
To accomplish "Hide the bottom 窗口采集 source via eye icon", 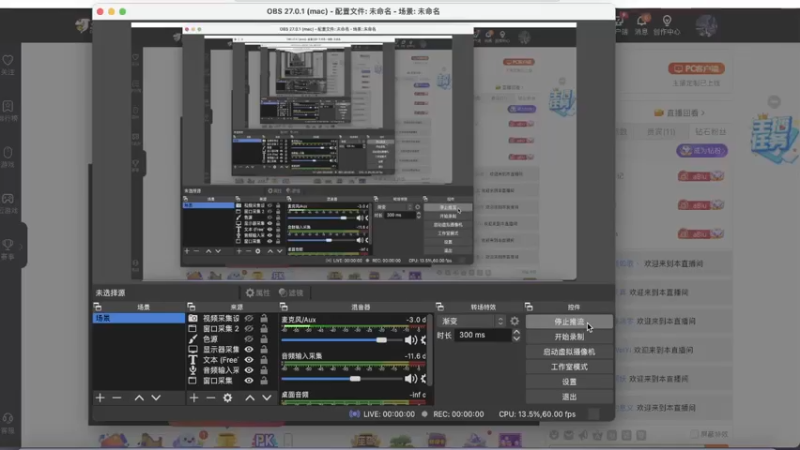I will pos(249,381).
